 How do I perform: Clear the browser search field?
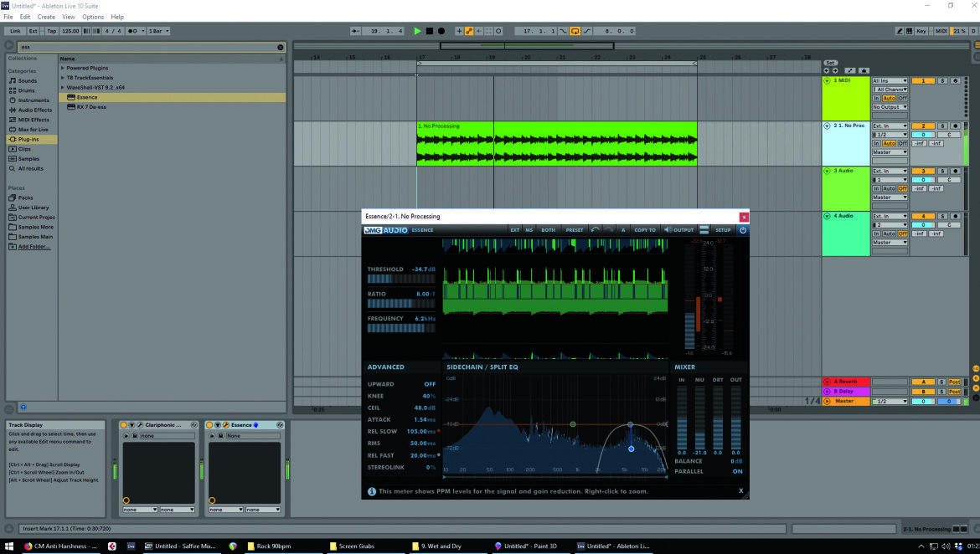click(x=280, y=47)
